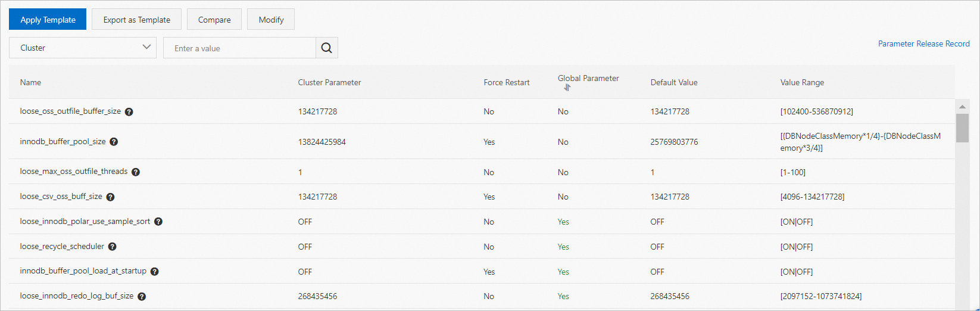980x311 pixels.
Task: Open the Cluster dropdown selector
Action: click(x=83, y=48)
